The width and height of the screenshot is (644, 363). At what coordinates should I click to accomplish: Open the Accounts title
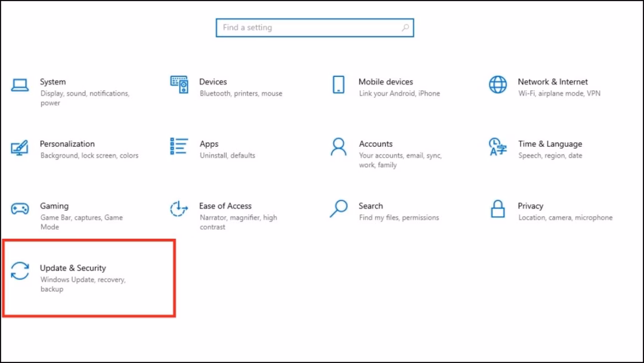coord(376,144)
